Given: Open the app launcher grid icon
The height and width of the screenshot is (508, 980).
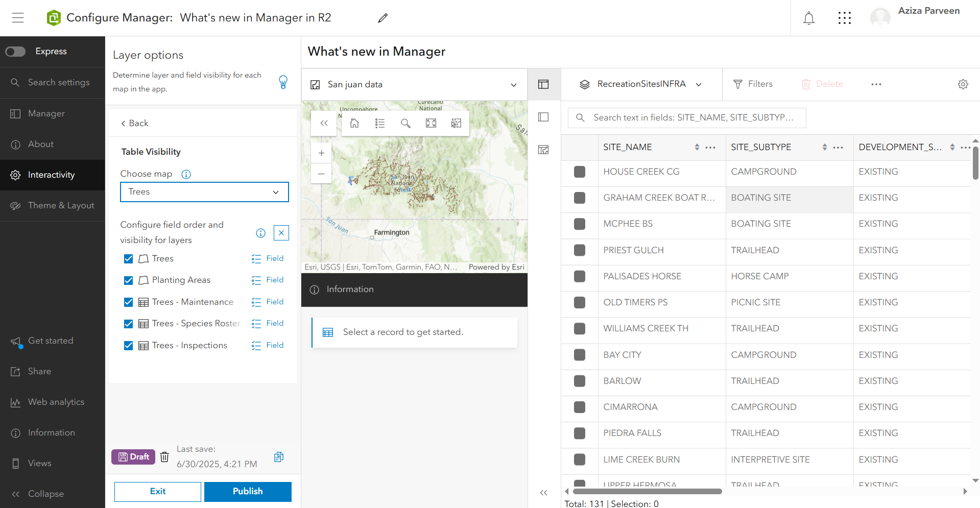Looking at the screenshot, I should (845, 18).
